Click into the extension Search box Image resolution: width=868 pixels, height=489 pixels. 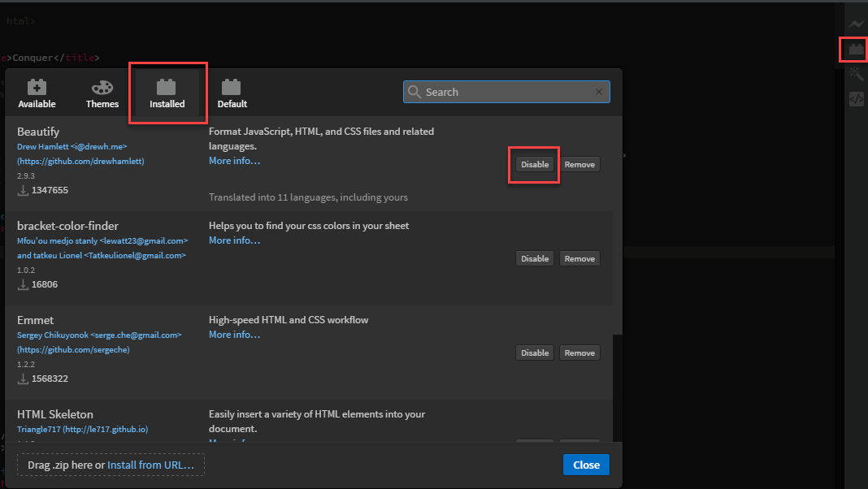pyautogui.click(x=504, y=92)
